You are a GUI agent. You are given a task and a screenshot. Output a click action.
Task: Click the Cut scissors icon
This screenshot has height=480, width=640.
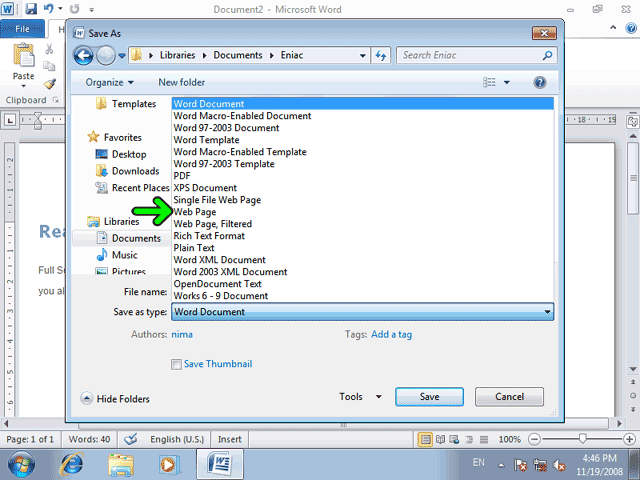[49, 49]
